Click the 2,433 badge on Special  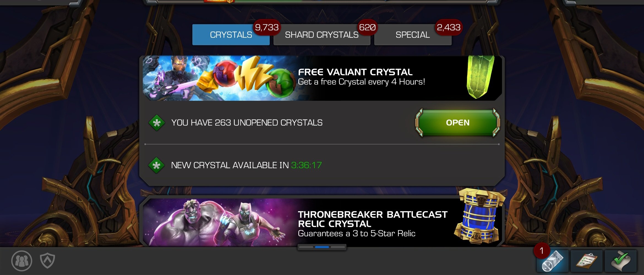pos(449,28)
